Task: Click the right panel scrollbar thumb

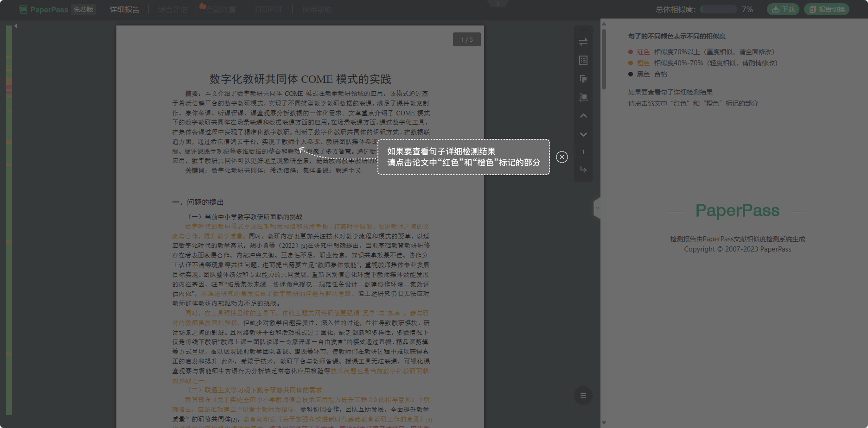Action: tap(604, 59)
